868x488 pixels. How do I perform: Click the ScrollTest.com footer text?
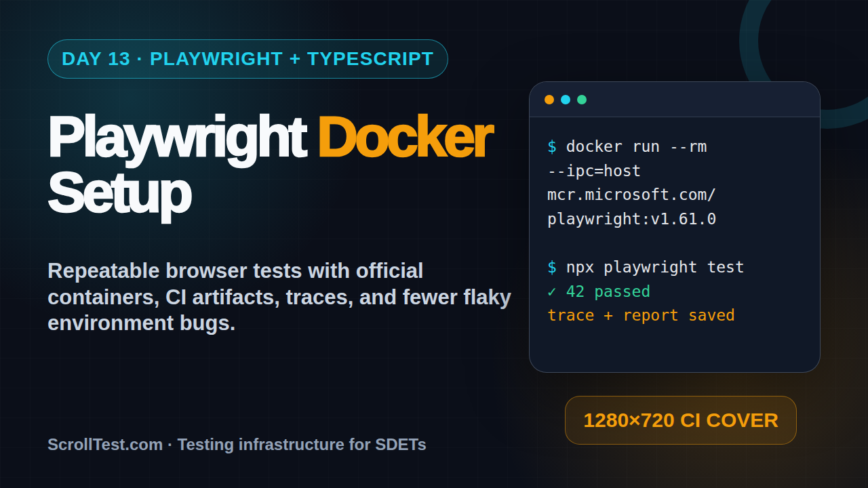point(237,445)
